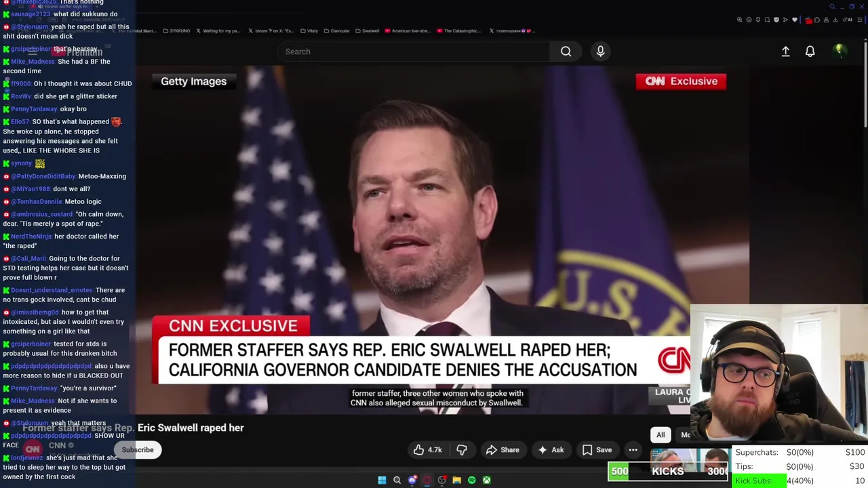Open the red browser extension icon
Screen dimensions: 868x488
(808, 20)
